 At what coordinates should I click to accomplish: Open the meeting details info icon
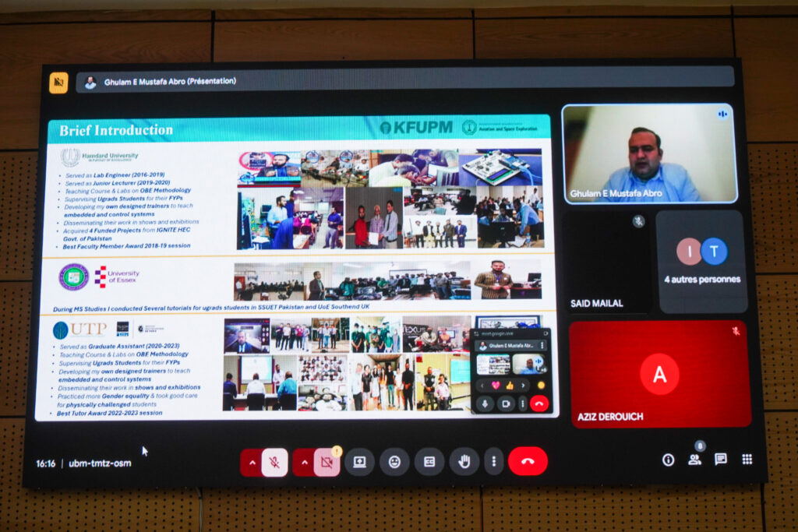tap(668, 460)
